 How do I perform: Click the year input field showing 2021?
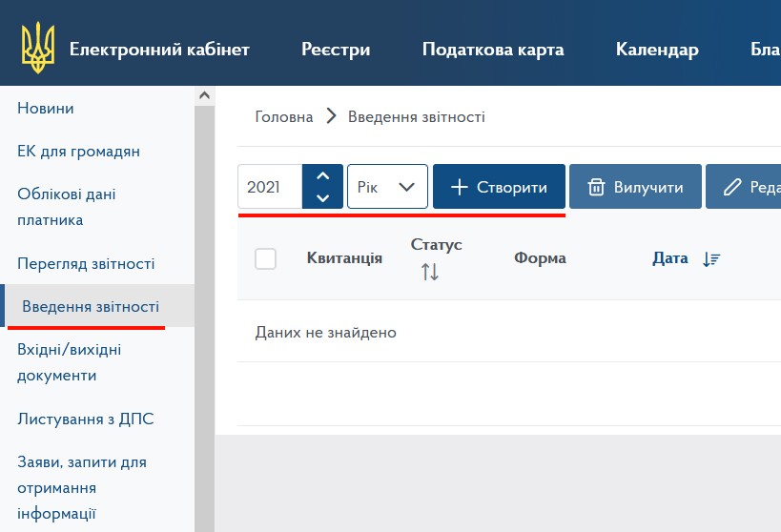270,187
